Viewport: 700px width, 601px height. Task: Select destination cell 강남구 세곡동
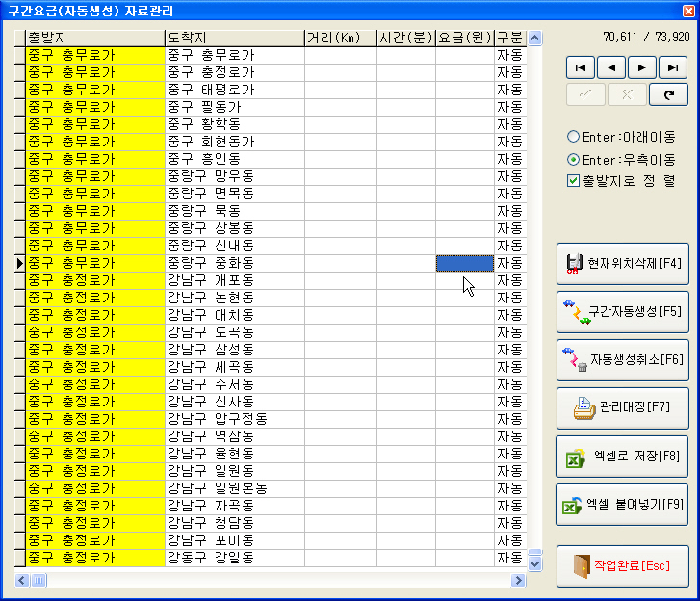pyautogui.click(x=235, y=368)
